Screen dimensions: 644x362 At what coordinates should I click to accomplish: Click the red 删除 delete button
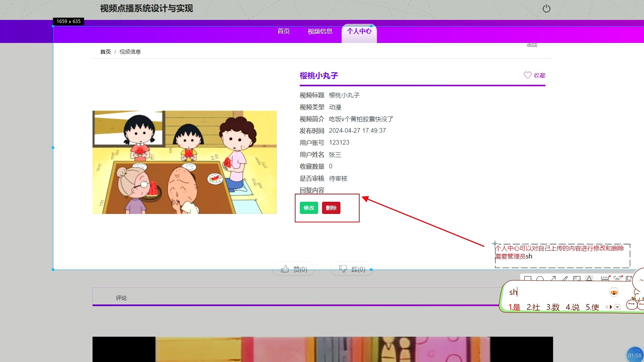[x=331, y=208]
